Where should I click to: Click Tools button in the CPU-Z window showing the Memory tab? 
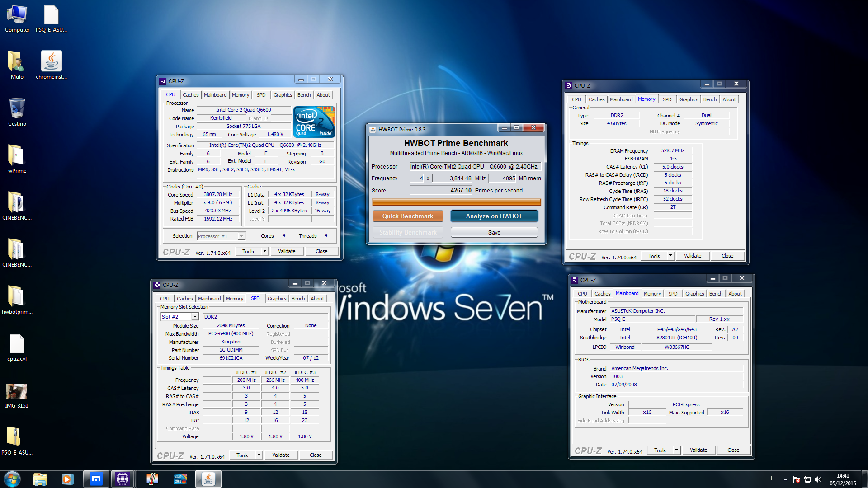click(x=654, y=256)
